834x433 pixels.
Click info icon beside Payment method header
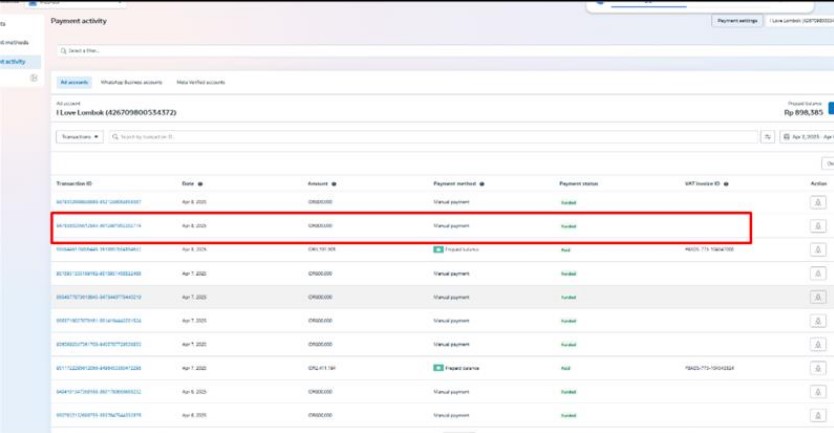pyautogui.click(x=481, y=184)
